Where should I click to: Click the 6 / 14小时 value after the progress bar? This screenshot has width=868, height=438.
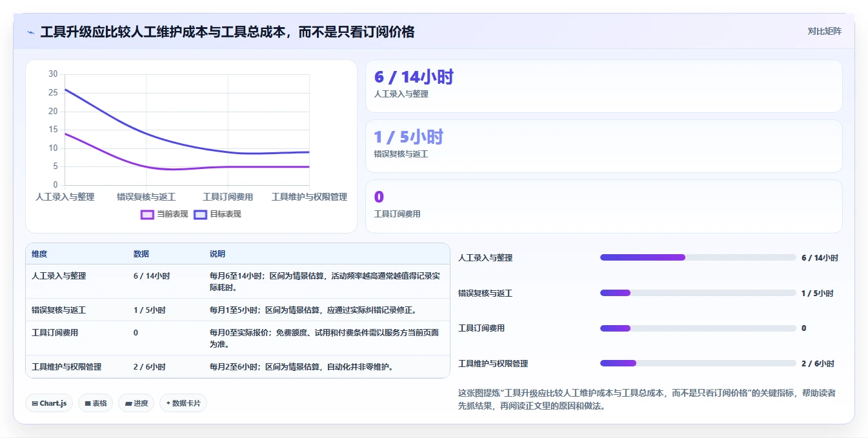pyautogui.click(x=820, y=258)
